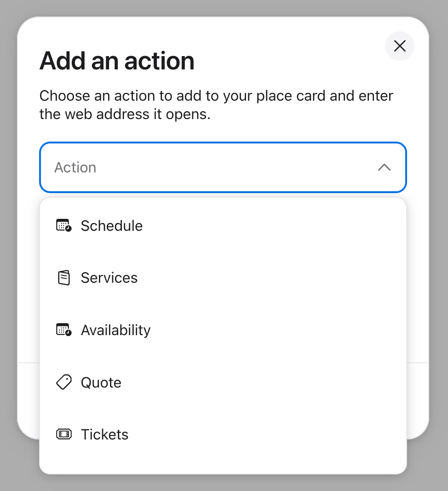The image size is (448, 491).
Task: Click the gray Action placeholder text
Action: [x=75, y=167]
